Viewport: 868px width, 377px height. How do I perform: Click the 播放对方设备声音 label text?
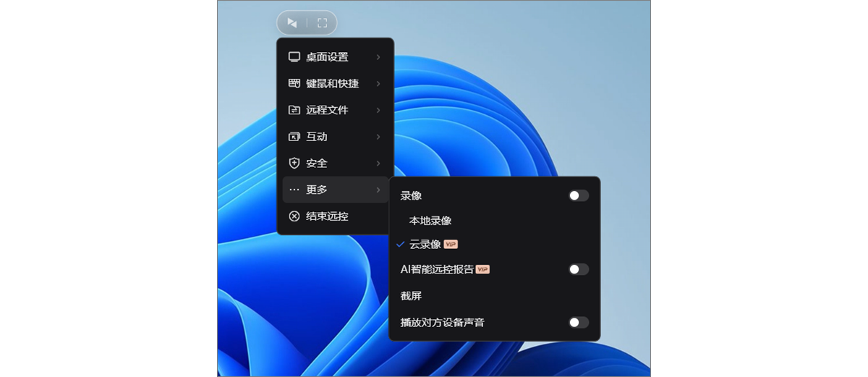click(x=443, y=322)
